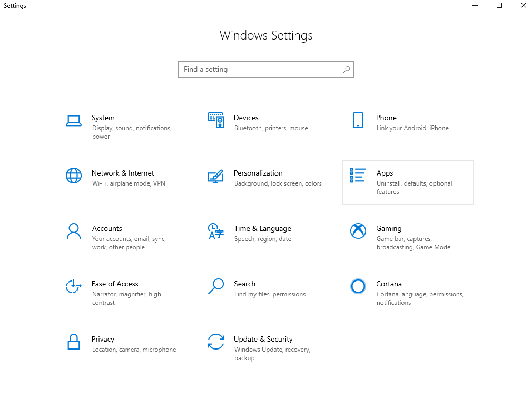This screenshot has width=532, height=397.
Task: Select the Search magnifier category icon
Action: click(216, 286)
